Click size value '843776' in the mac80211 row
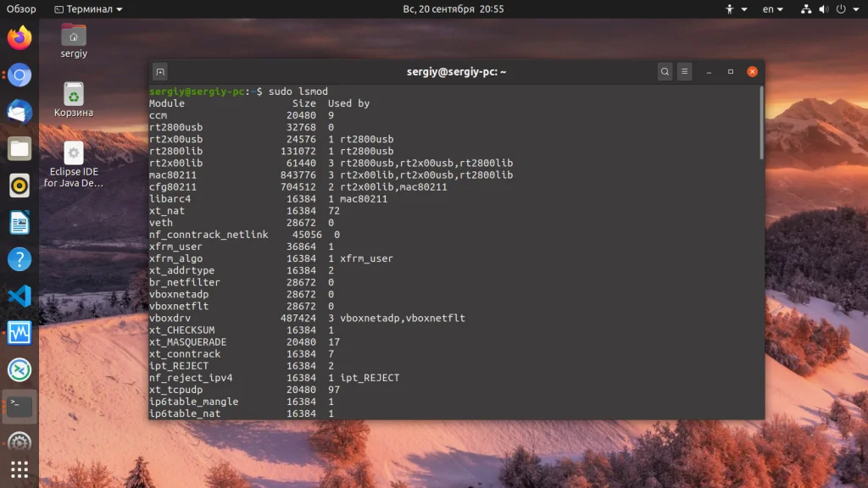868x488 pixels. pyautogui.click(x=298, y=175)
